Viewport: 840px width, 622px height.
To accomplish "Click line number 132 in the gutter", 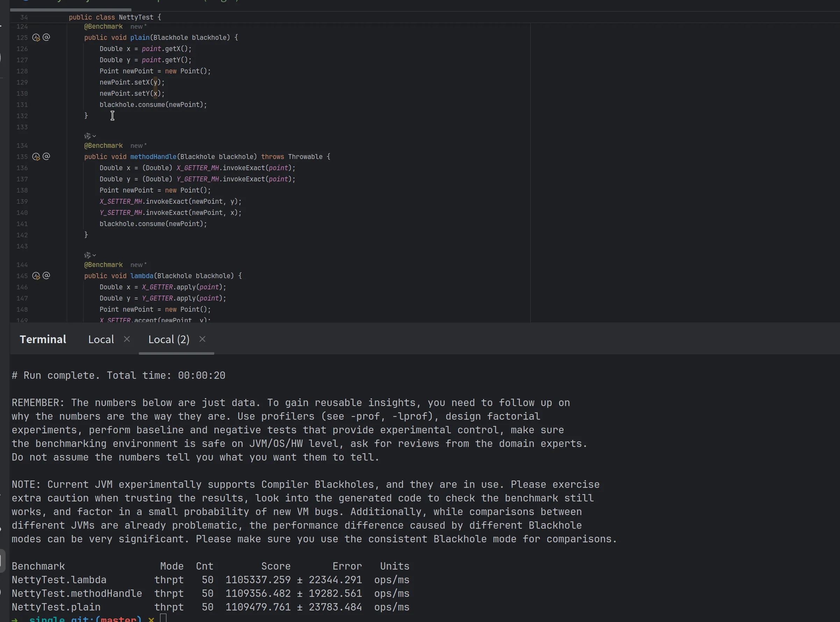I will (22, 116).
